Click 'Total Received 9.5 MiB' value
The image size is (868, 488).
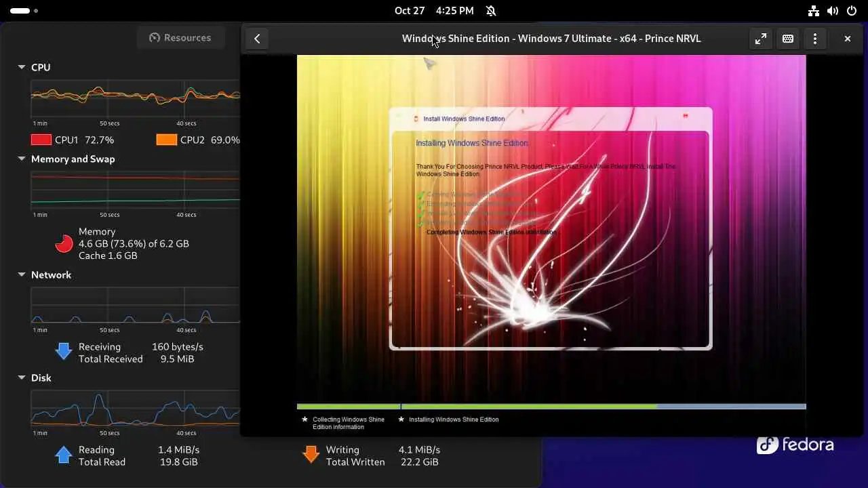pyautogui.click(x=178, y=359)
